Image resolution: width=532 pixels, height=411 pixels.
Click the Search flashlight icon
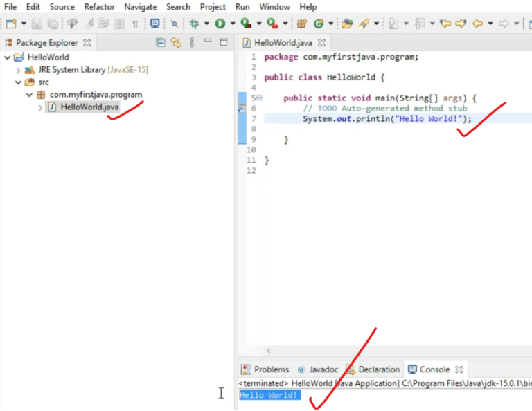pyautogui.click(x=364, y=24)
